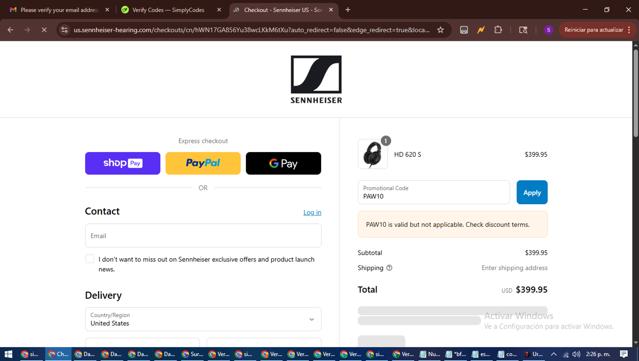Image resolution: width=639 pixels, height=361 pixels.
Task: Open the volume speaker icon
Action: (x=576, y=354)
